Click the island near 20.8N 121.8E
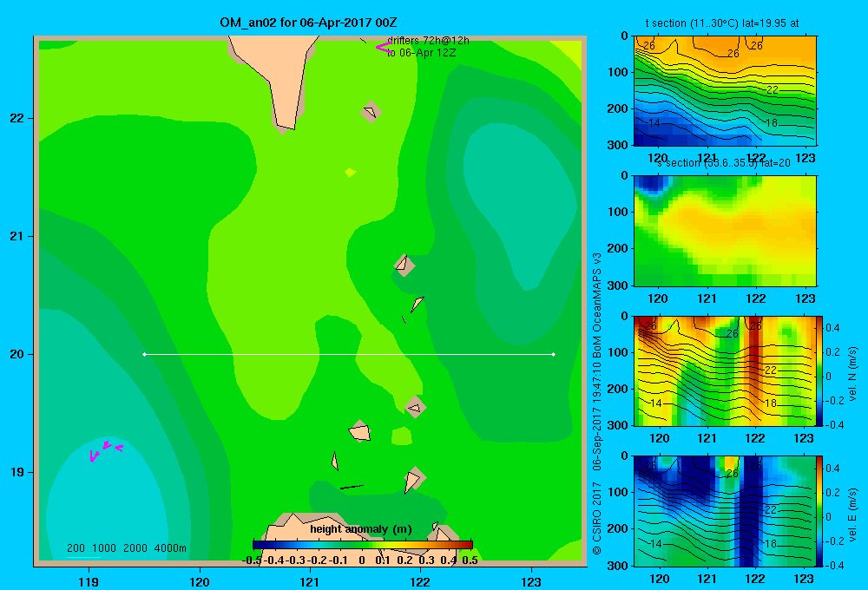The height and width of the screenshot is (590, 868). 404,265
